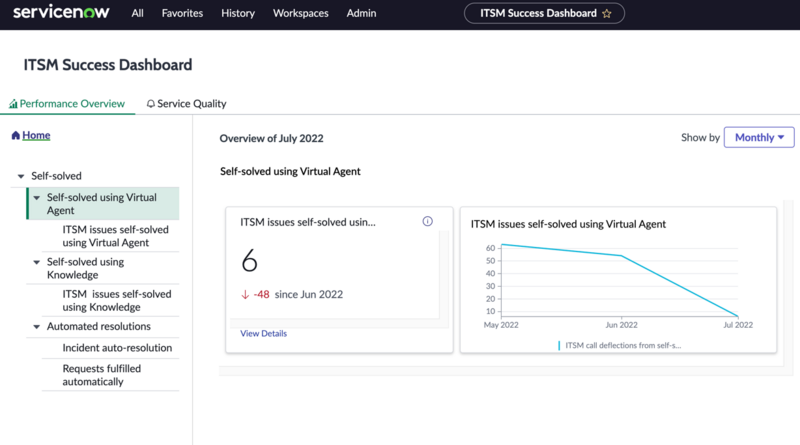Click the ServiceNow logo
Image resolution: width=800 pixels, height=445 pixels.
click(61, 12)
